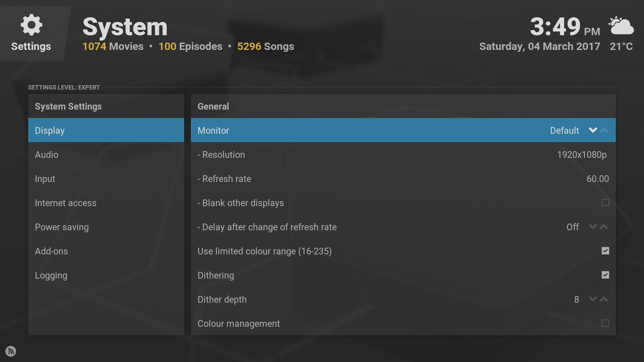Disable the Dithering checkbox
The width and height of the screenshot is (644, 362).
(x=605, y=275)
